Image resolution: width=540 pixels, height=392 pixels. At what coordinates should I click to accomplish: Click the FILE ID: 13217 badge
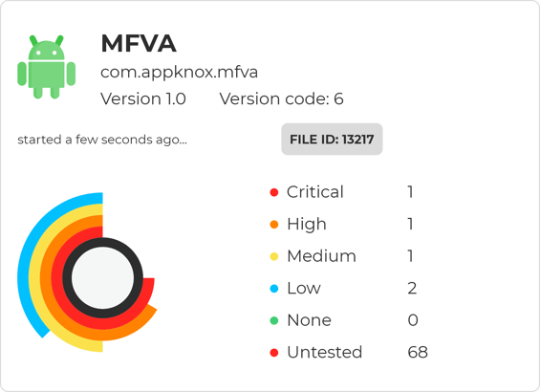click(332, 140)
